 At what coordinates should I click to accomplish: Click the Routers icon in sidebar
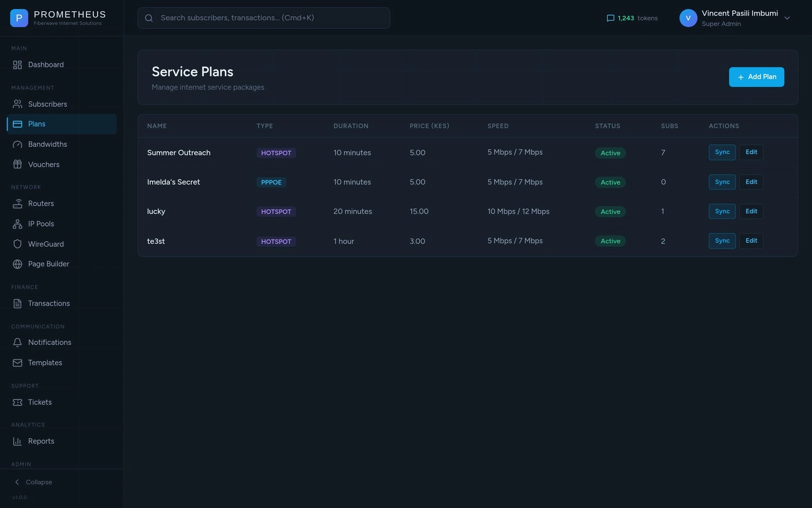pos(17,204)
